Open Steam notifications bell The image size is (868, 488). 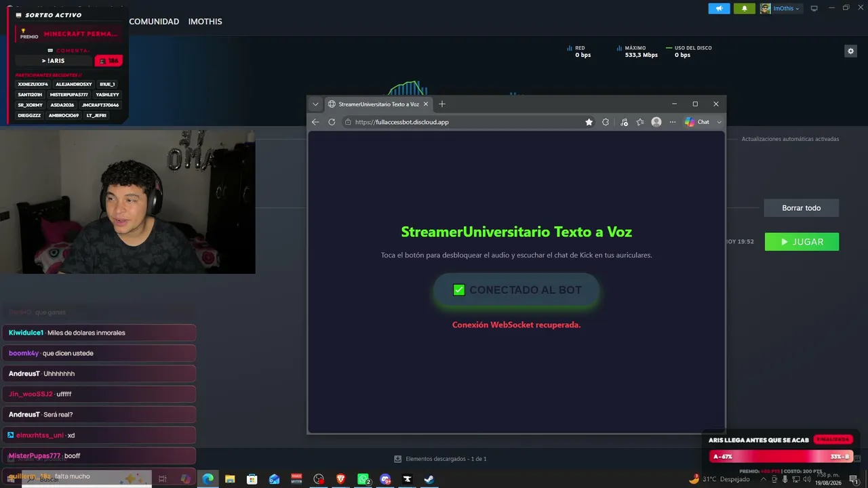[x=744, y=8]
